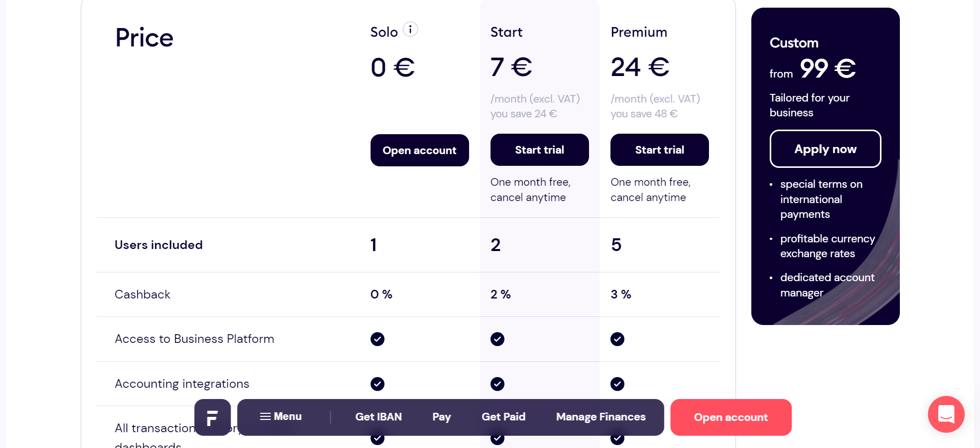Open the Get IBAN menu item
Viewport: 980px width, 448px height.
point(378,417)
